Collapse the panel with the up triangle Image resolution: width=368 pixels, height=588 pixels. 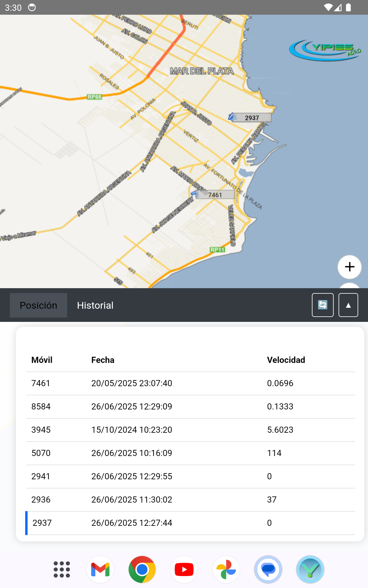click(x=348, y=305)
